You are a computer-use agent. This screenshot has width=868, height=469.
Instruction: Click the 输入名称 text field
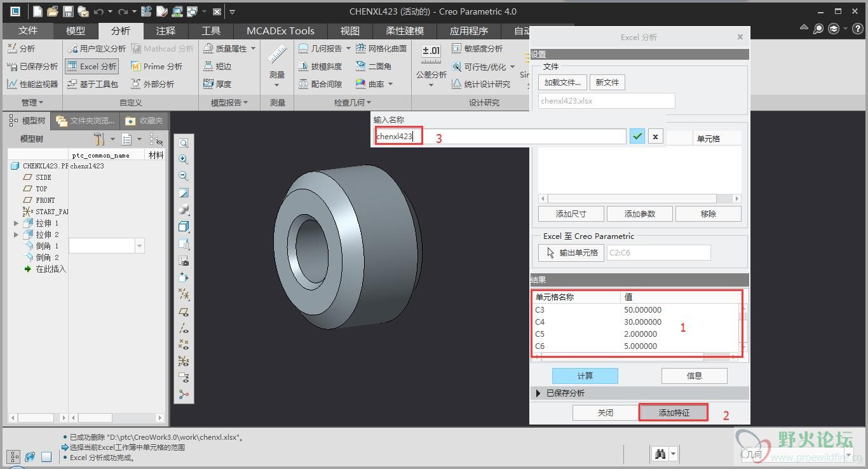pyautogui.click(x=501, y=136)
